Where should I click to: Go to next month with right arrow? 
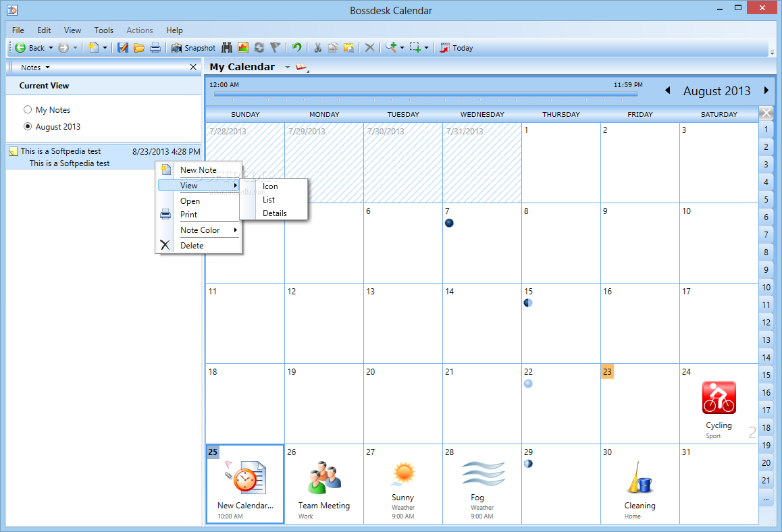point(766,90)
